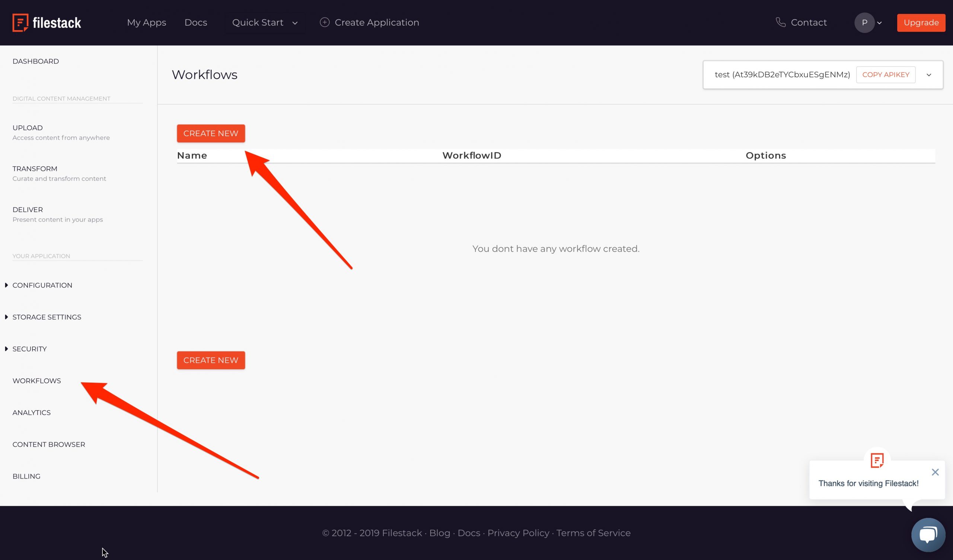Copy the API key
This screenshot has height=560, width=953.
pyautogui.click(x=886, y=75)
